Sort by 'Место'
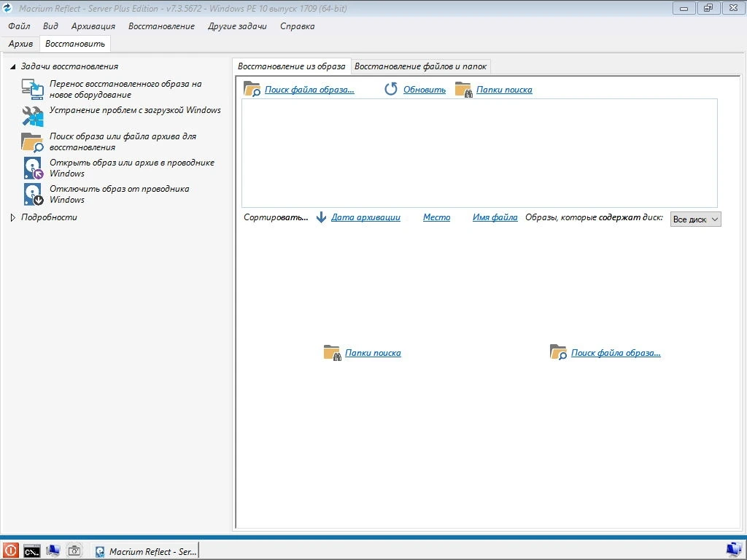Screen dimensions: 747x560 (x=436, y=217)
